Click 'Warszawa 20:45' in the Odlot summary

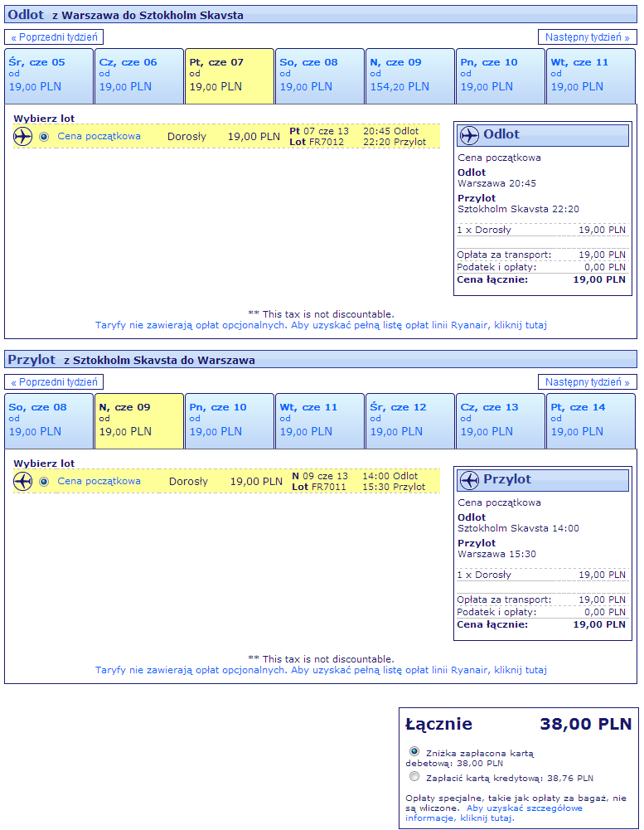click(x=497, y=184)
